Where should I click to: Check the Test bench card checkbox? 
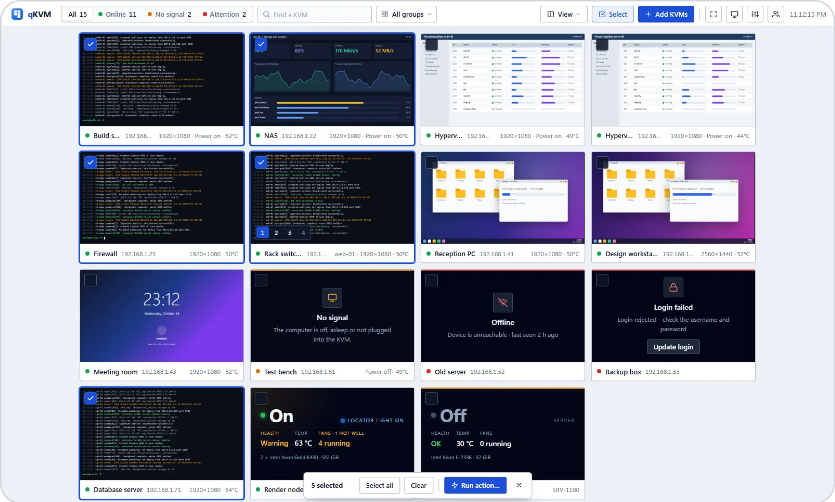[x=261, y=280]
